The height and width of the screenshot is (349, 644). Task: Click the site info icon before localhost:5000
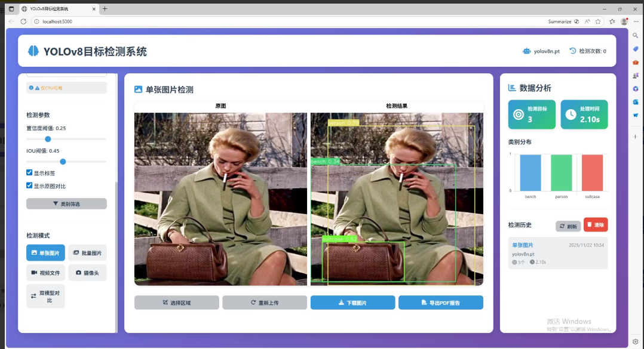36,21
